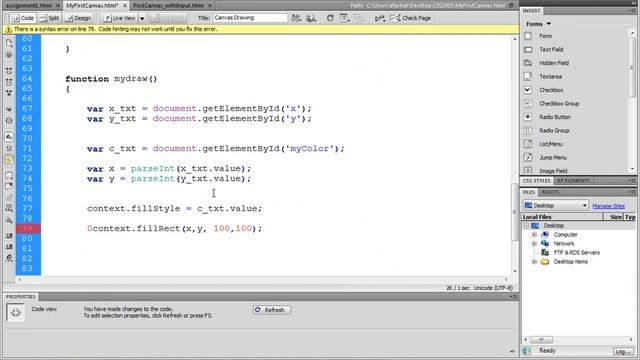Collapse the Desktop tree node
640x360 pixels.
click(x=526, y=225)
